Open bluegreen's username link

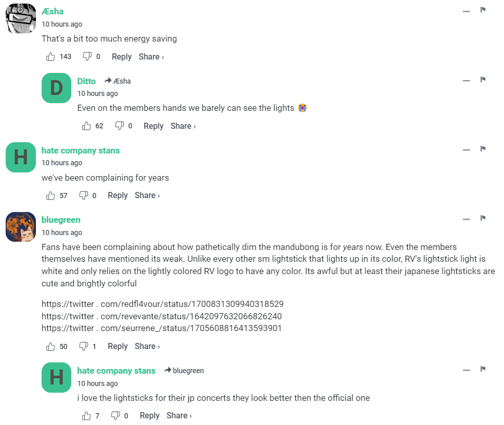point(61,220)
